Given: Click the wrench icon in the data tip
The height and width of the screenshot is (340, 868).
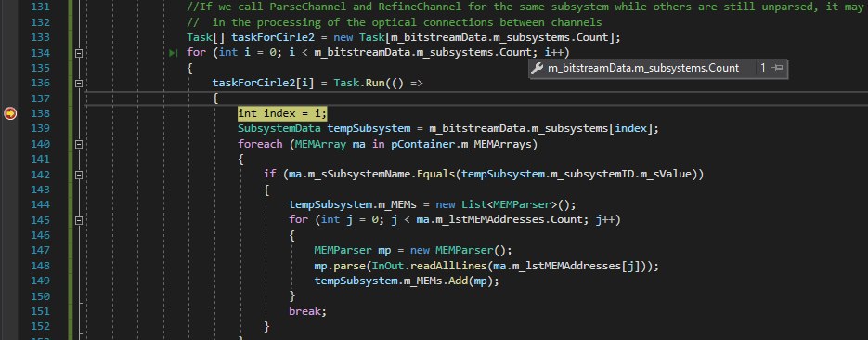Looking at the screenshot, I should [537, 68].
